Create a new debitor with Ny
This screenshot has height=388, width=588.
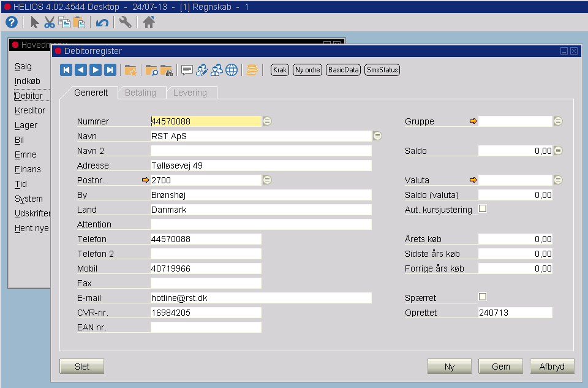tap(449, 367)
